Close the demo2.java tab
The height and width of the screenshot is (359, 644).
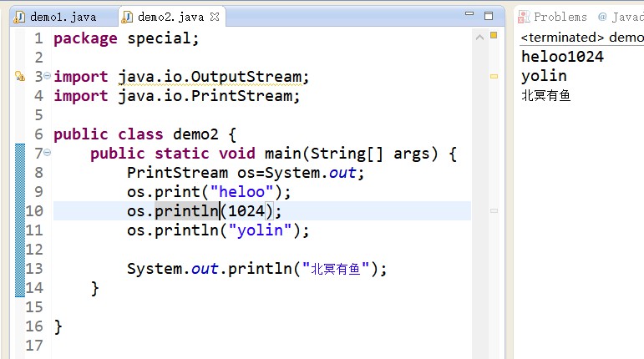pos(215,17)
